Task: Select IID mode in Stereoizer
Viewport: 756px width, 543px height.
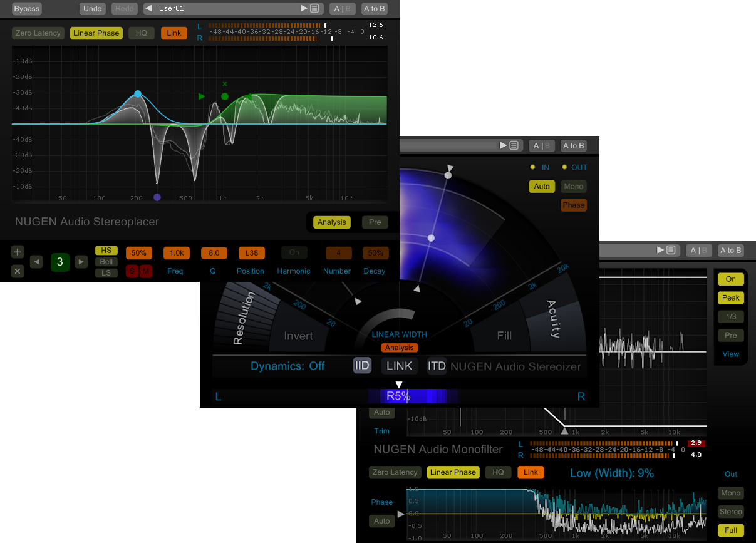Action: (x=362, y=366)
